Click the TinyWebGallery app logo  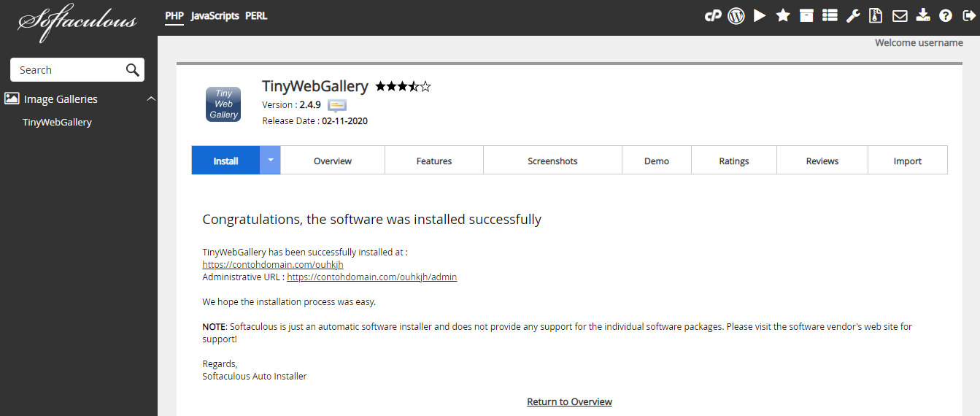pos(223,104)
